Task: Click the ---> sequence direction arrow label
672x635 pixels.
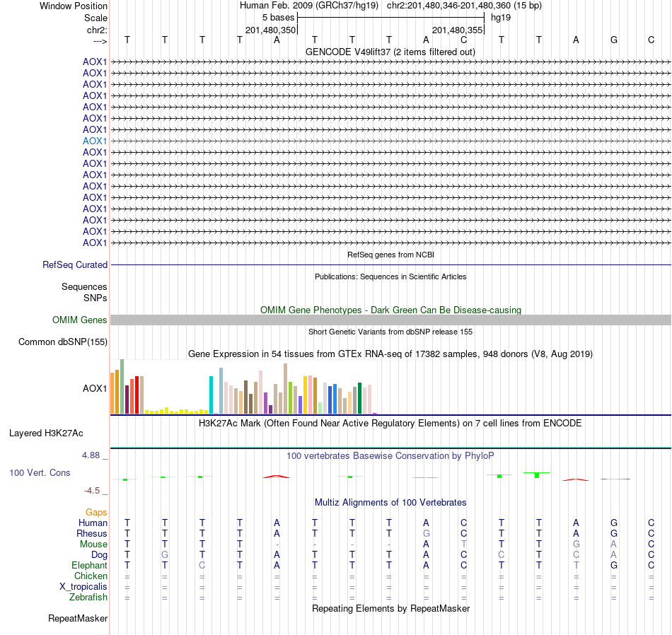Action: click(100, 41)
